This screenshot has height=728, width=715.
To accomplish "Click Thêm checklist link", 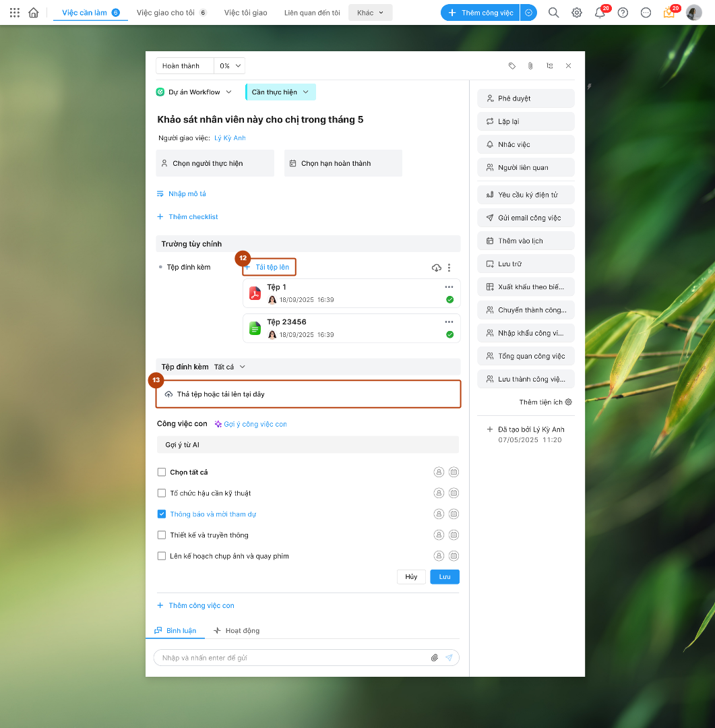I will (187, 217).
